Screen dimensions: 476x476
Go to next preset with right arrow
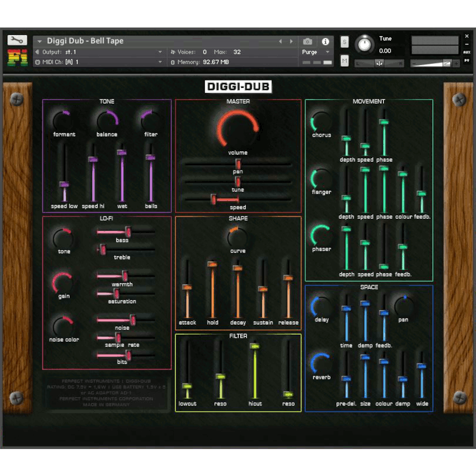[291, 41]
